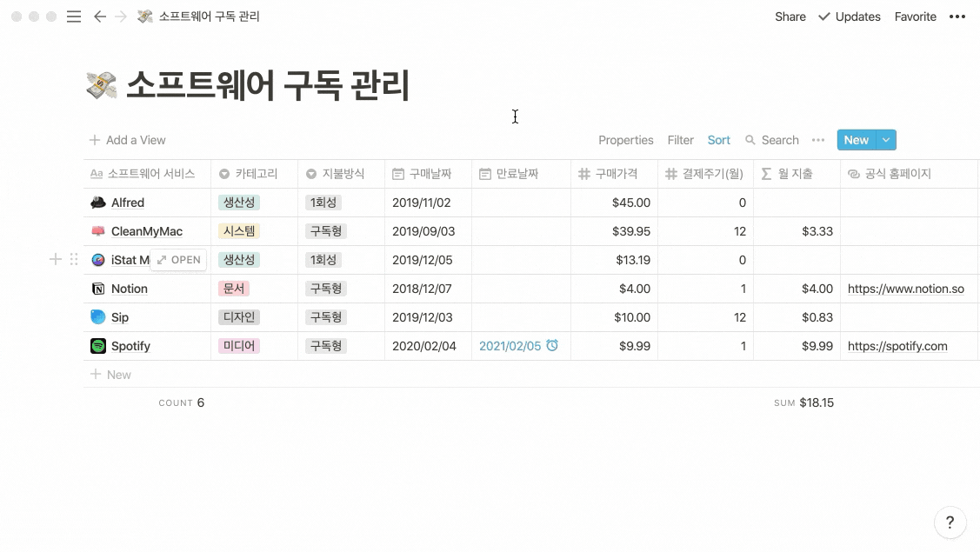Click Alfred's 생산성 category tag
The image size is (980, 552).
(x=239, y=203)
